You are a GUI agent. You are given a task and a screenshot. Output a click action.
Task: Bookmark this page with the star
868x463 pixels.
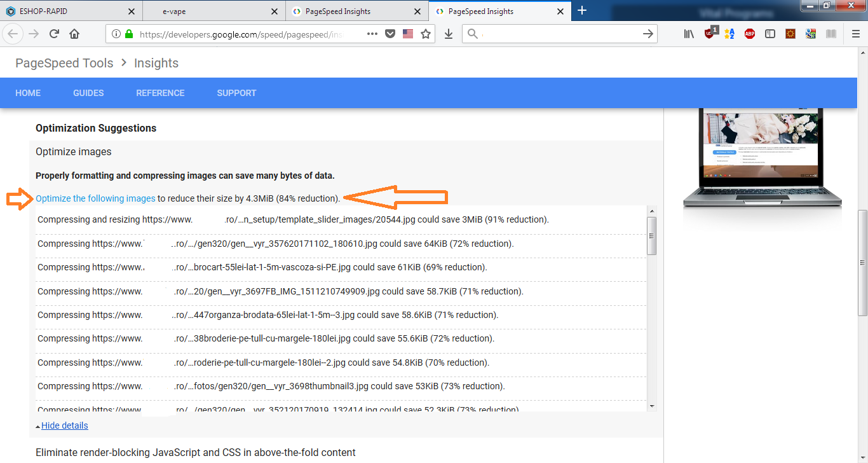point(426,34)
